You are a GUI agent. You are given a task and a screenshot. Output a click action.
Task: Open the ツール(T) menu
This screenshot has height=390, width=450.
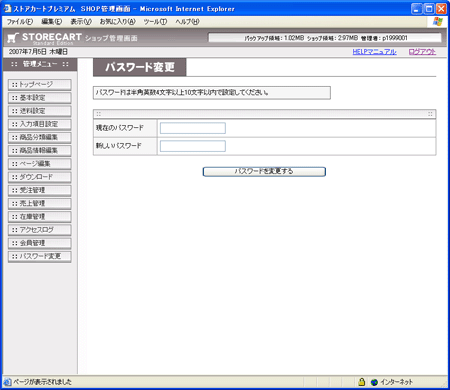point(155,22)
